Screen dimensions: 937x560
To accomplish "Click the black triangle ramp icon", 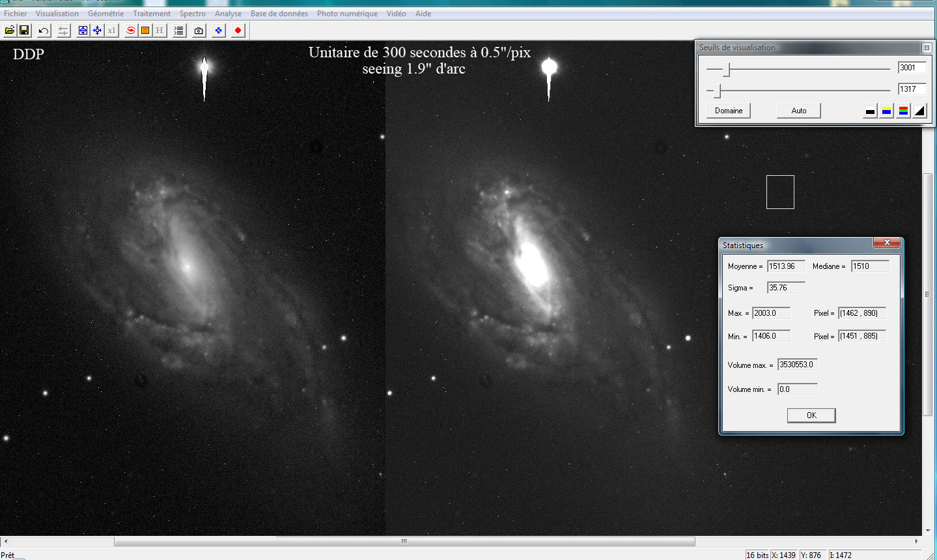I will (x=919, y=111).
